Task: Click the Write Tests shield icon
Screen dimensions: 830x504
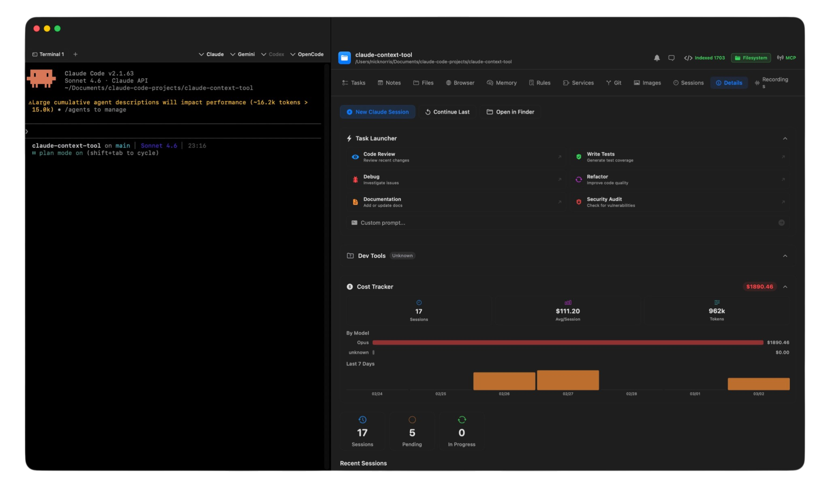Action: point(578,157)
